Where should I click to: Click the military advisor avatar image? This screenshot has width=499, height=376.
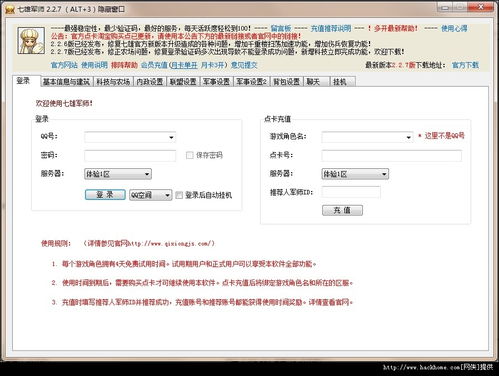31,41
